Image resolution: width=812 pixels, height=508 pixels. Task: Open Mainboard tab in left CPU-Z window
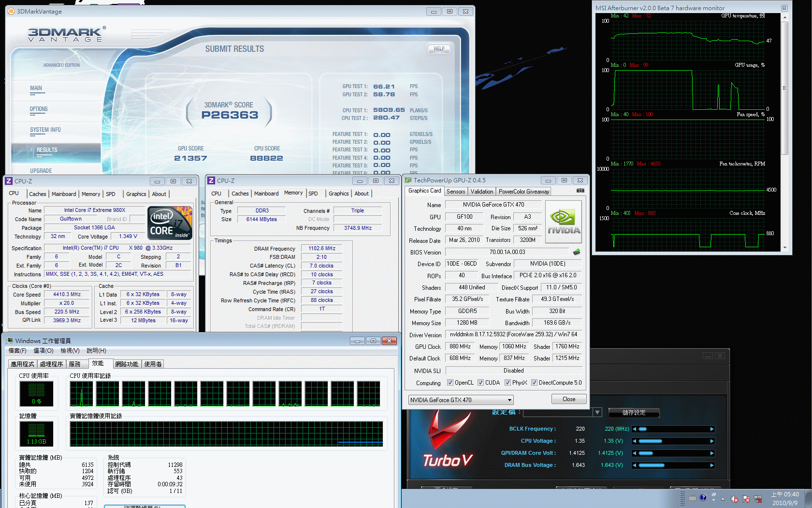(x=64, y=194)
